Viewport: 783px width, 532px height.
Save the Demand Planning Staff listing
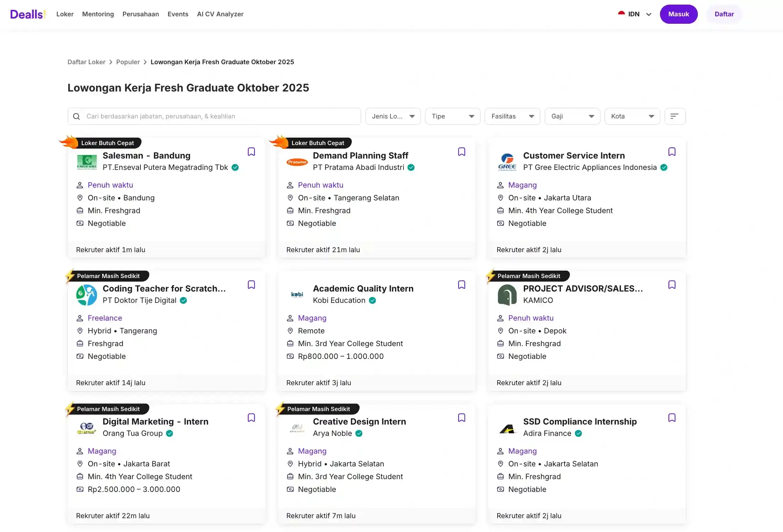(x=461, y=152)
